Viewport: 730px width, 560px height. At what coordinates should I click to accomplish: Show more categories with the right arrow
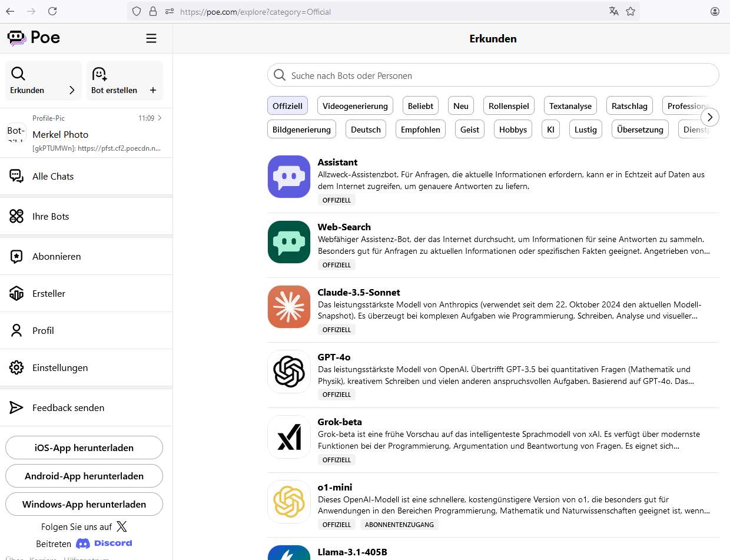coord(710,117)
